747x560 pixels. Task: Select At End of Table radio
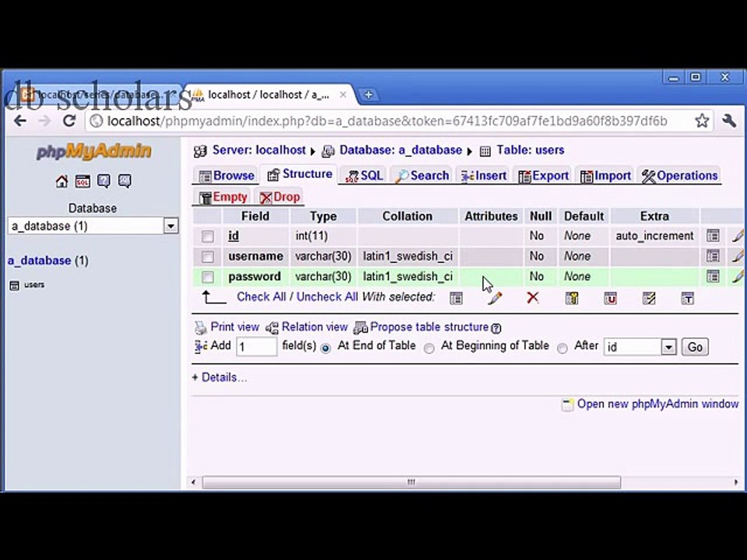[x=326, y=348]
